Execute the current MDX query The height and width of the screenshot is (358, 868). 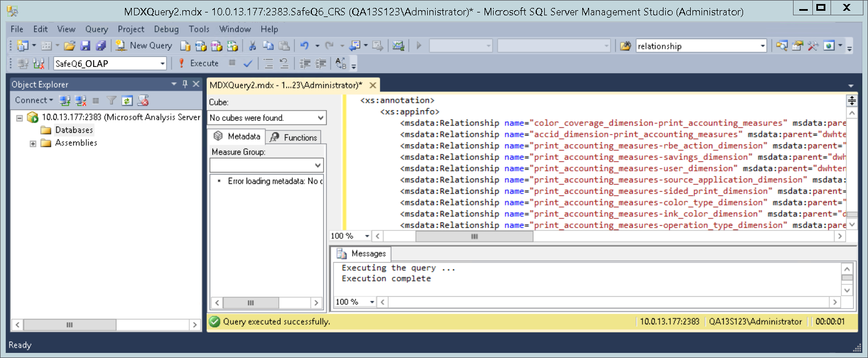pos(205,63)
